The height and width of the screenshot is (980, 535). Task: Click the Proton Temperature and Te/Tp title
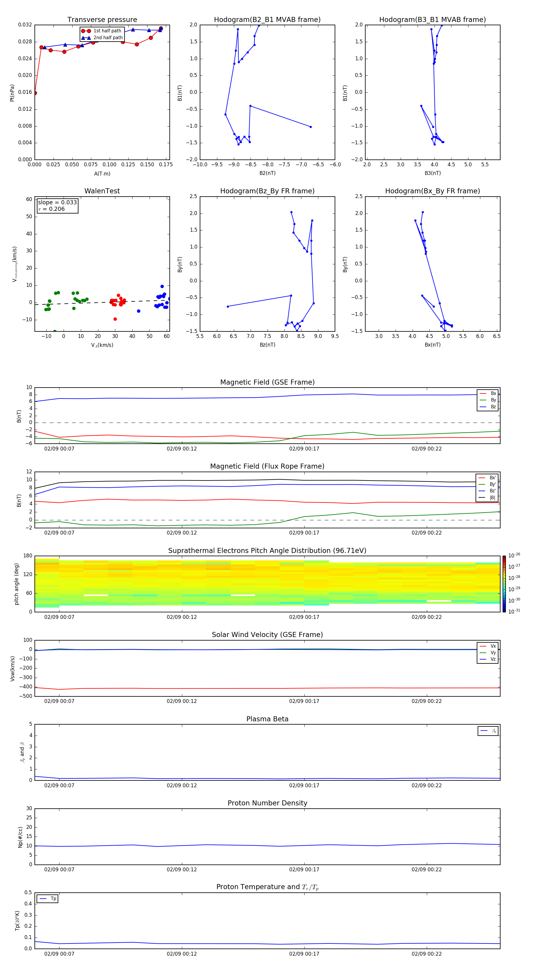click(267, 887)
